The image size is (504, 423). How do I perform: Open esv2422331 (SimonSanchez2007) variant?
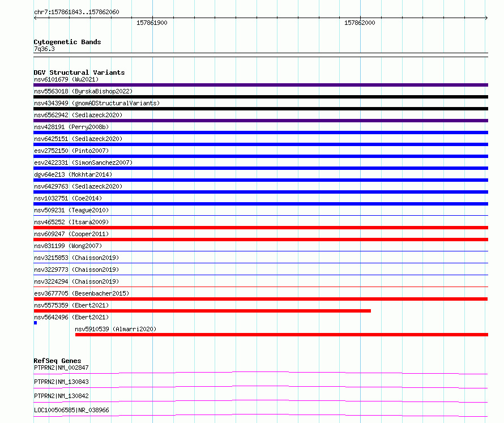point(83,163)
